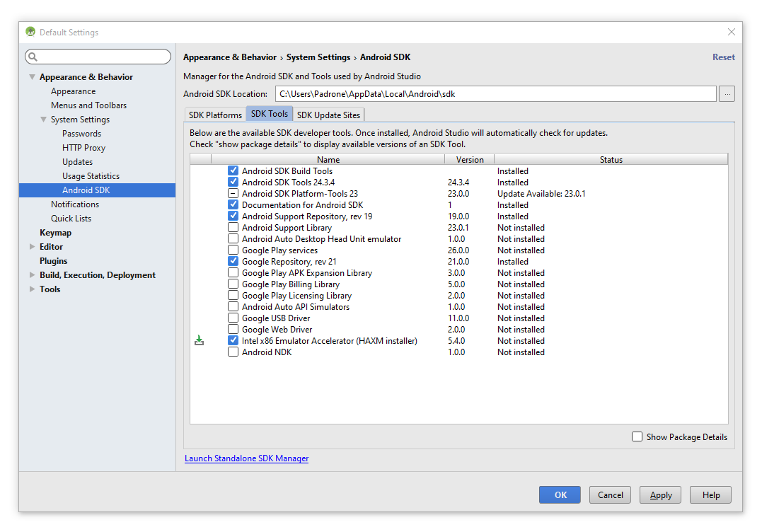
Task: Enable Show Package Details
Action: coord(637,436)
